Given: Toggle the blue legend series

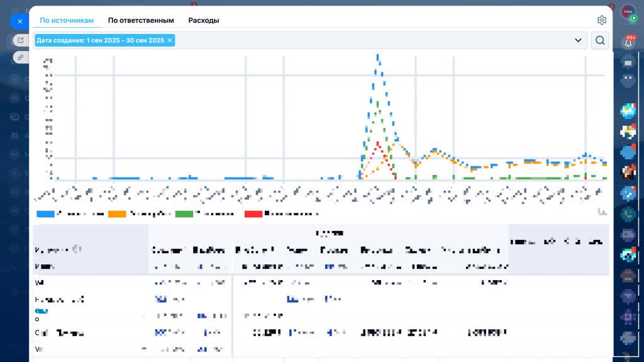Looking at the screenshot, I should pyautogui.click(x=45, y=214).
